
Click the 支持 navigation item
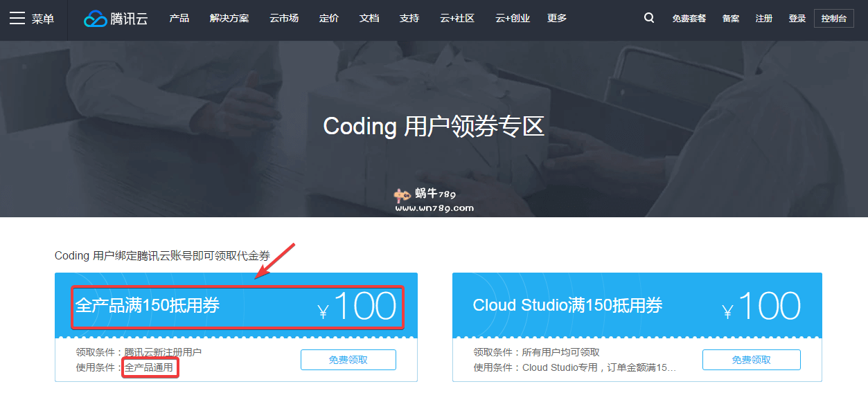(409, 19)
